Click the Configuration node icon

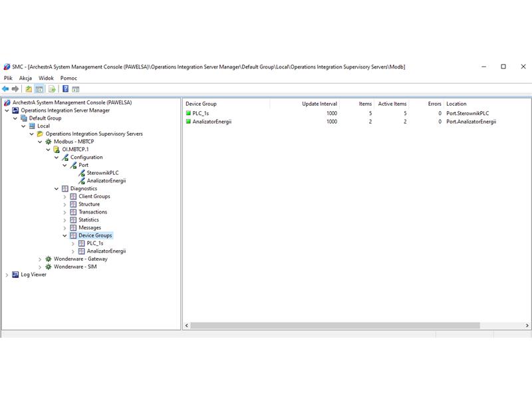tap(65, 158)
